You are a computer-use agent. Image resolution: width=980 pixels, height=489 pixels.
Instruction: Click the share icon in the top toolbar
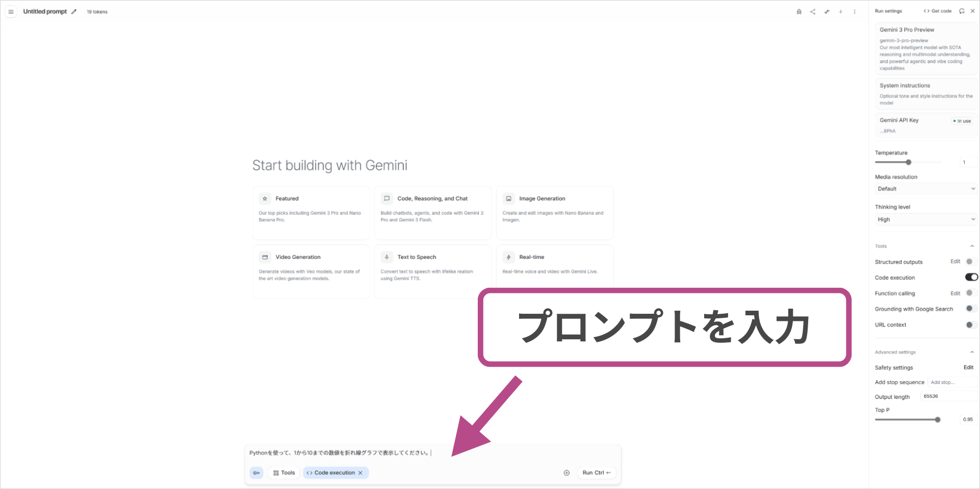tap(813, 11)
